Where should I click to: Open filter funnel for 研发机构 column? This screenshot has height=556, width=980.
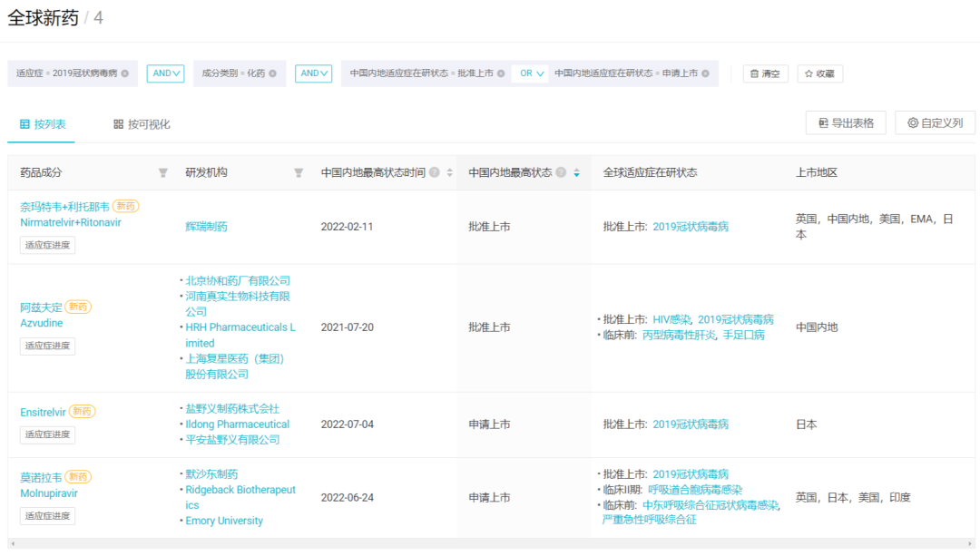[299, 172]
